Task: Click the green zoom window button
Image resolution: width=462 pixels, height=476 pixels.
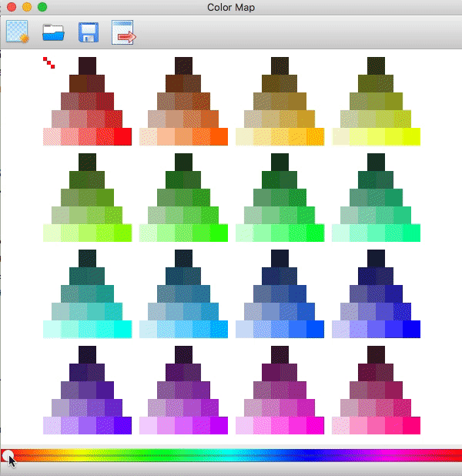Action: [x=42, y=7]
